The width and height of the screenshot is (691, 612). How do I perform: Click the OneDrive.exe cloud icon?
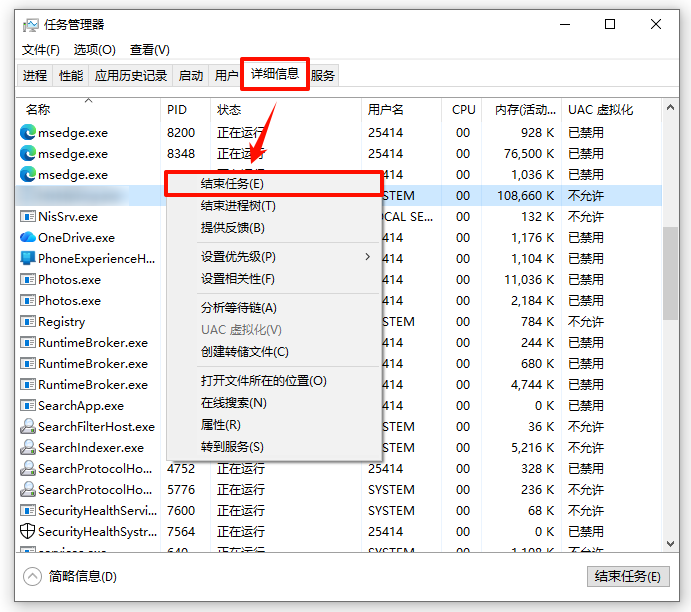pyautogui.click(x=28, y=238)
